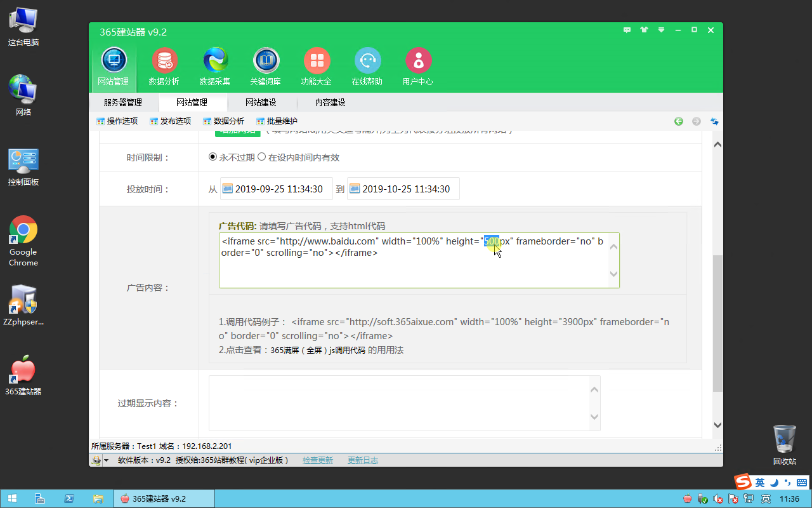Viewport: 812px width, 508px height.
Task: Click the Sogou soft keyboard icon
Action: click(x=802, y=483)
